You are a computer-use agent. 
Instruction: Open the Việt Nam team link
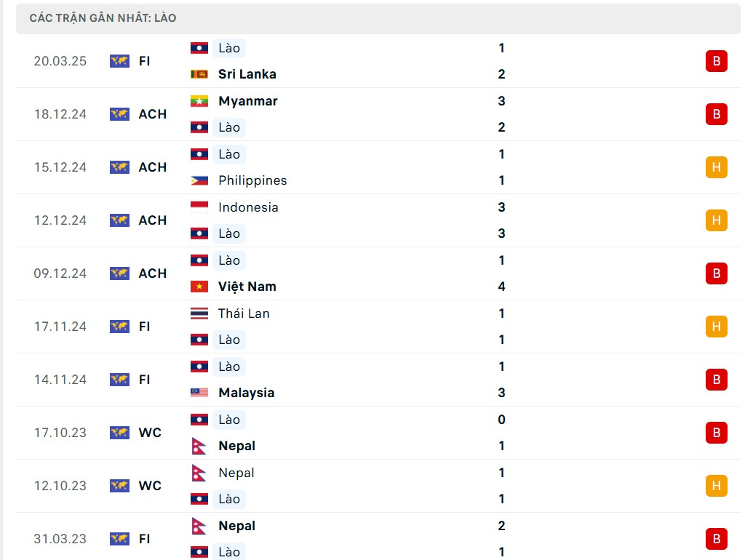click(247, 287)
